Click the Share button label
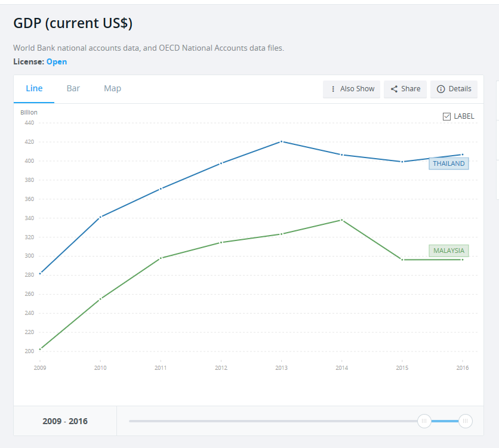 [x=411, y=89]
